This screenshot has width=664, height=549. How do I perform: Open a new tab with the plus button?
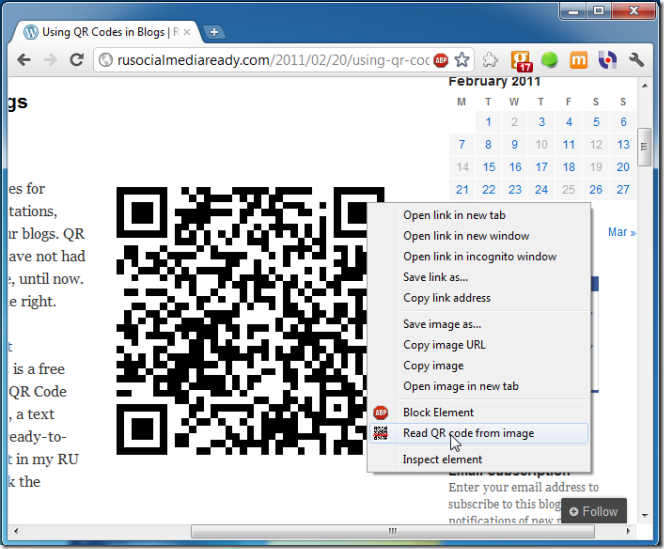coord(214,32)
